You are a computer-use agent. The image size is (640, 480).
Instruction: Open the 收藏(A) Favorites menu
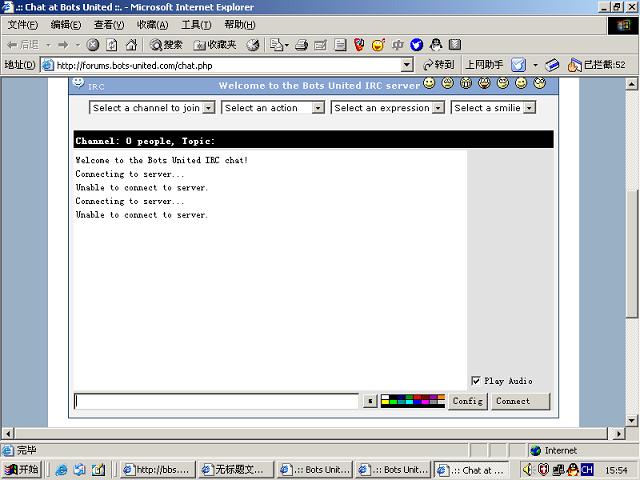[153, 25]
